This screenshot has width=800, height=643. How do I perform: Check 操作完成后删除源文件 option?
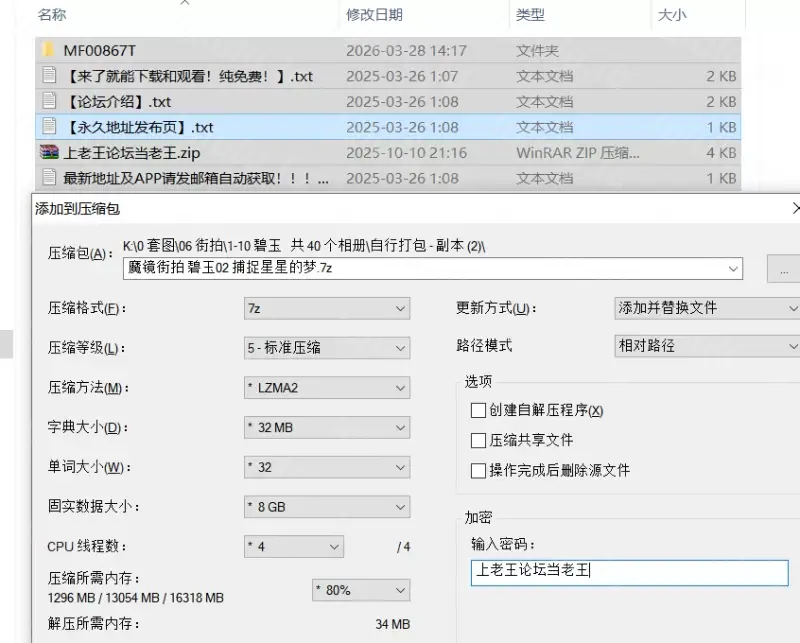[478, 470]
